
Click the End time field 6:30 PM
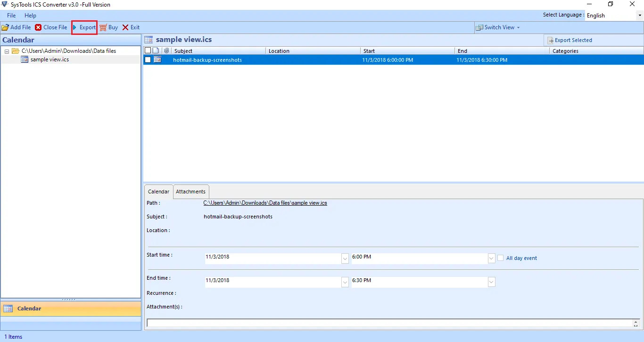tap(420, 282)
